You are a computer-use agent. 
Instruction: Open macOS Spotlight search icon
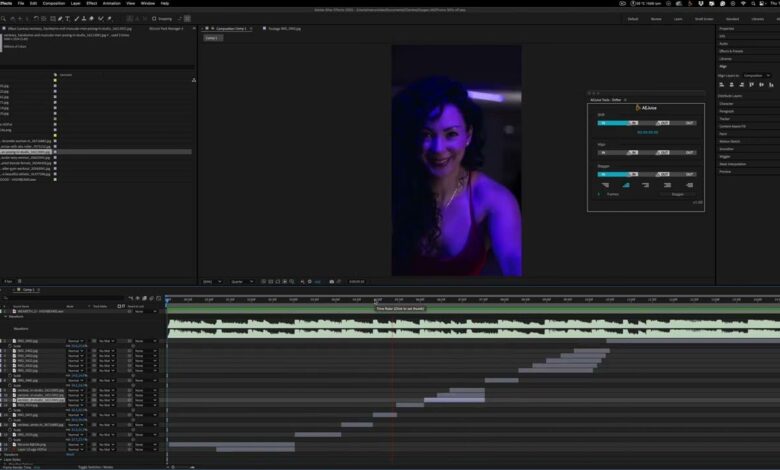click(x=753, y=3)
